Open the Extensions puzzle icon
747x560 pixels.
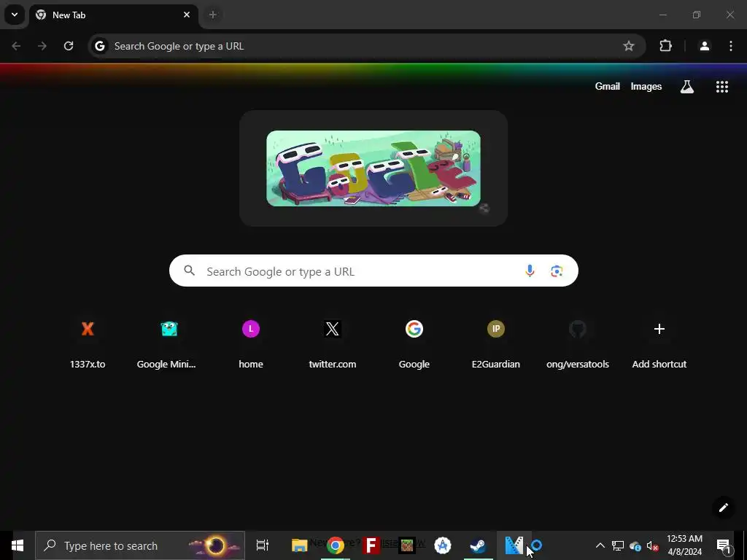pyautogui.click(x=665, y=46)
